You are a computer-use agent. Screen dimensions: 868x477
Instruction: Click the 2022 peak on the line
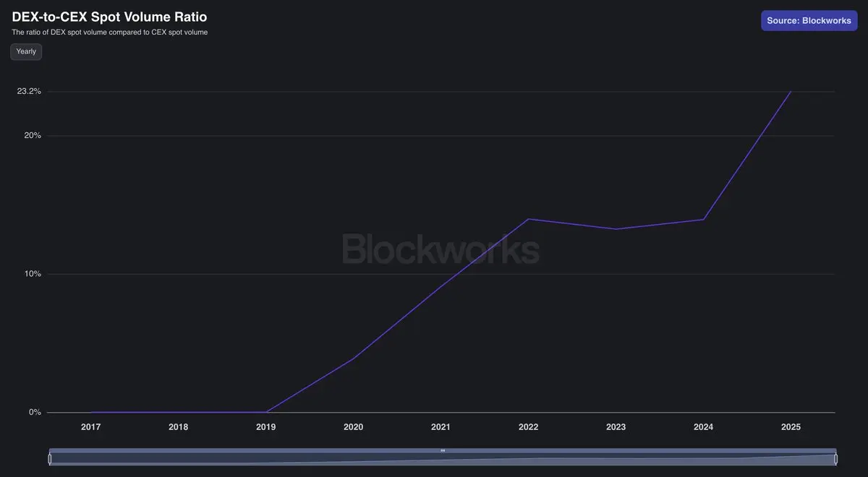click(x=529, y=219)
